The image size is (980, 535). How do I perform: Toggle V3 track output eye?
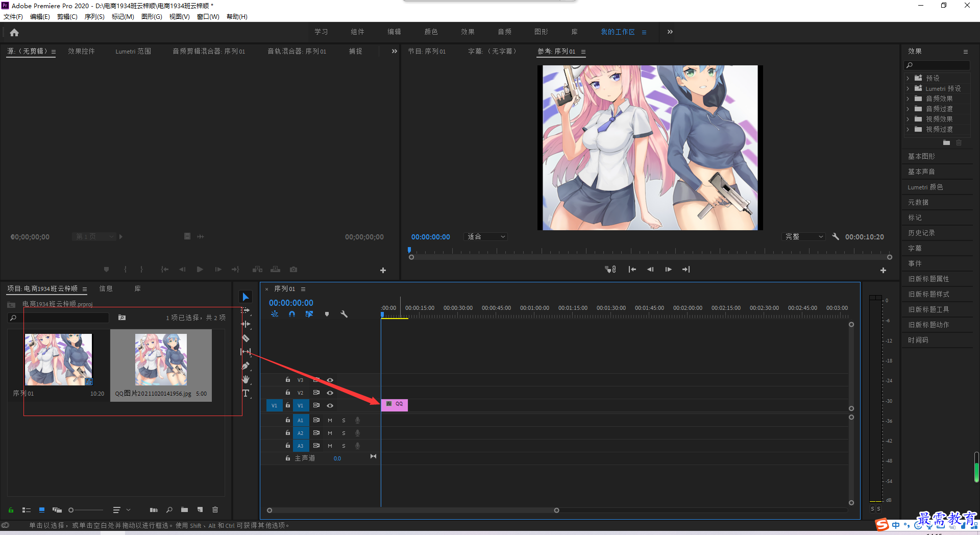pos(330,380)
